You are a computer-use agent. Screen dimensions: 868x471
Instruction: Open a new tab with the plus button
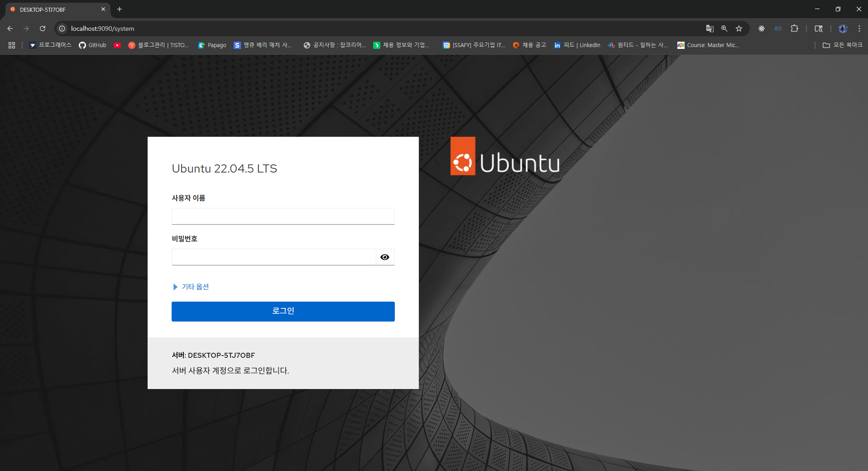(x=120, y=9)
